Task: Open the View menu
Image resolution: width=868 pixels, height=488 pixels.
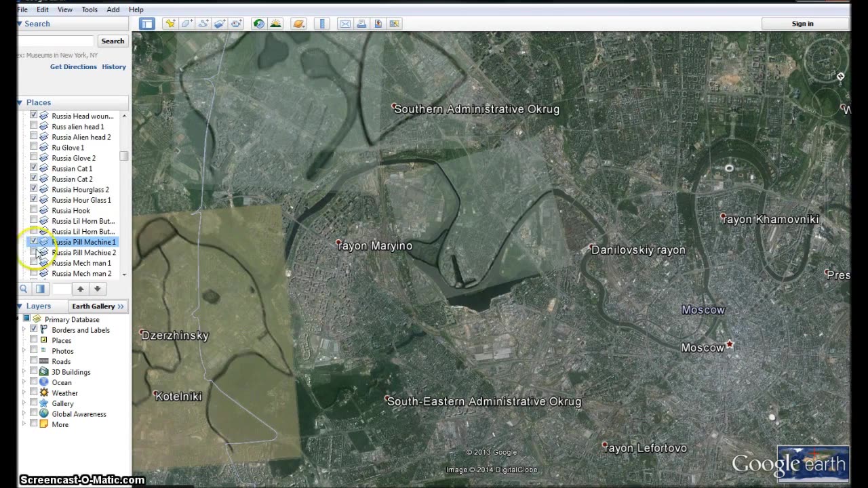Action: pyautogui.click(x=65, y=9)
